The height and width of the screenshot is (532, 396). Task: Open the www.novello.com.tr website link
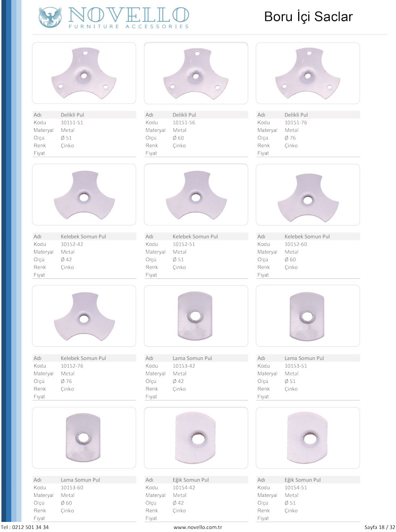coord(197,527)
